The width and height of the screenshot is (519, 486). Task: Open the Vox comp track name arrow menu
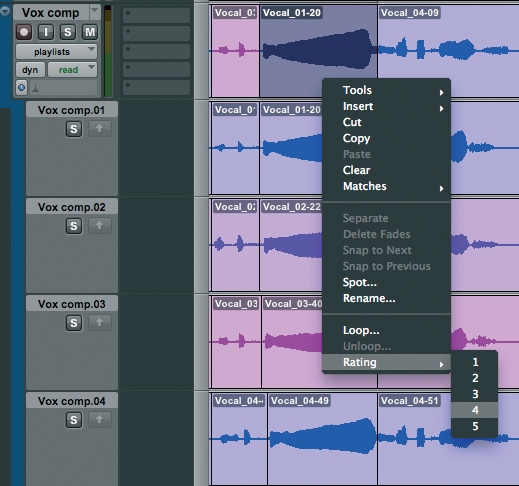click(95, 12)
